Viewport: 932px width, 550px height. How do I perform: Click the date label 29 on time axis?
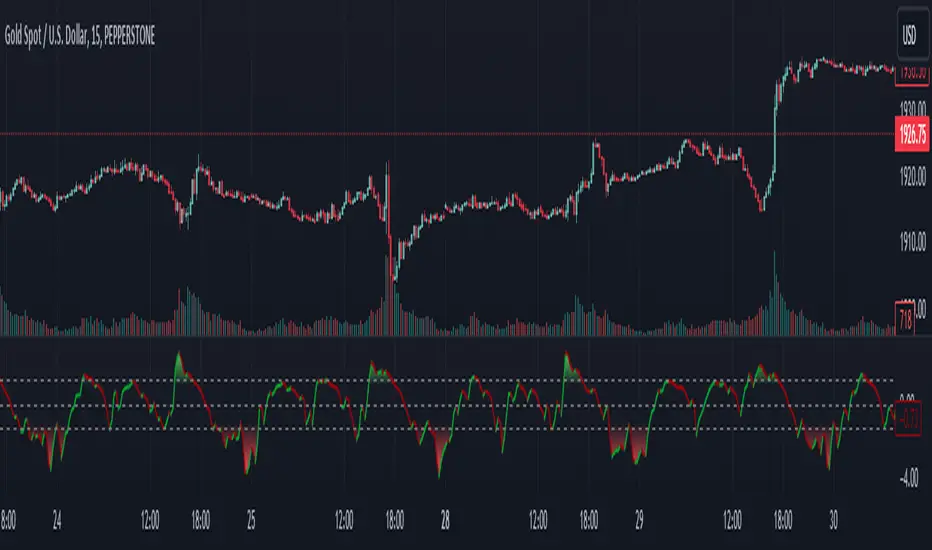click(x=639, y=520)
